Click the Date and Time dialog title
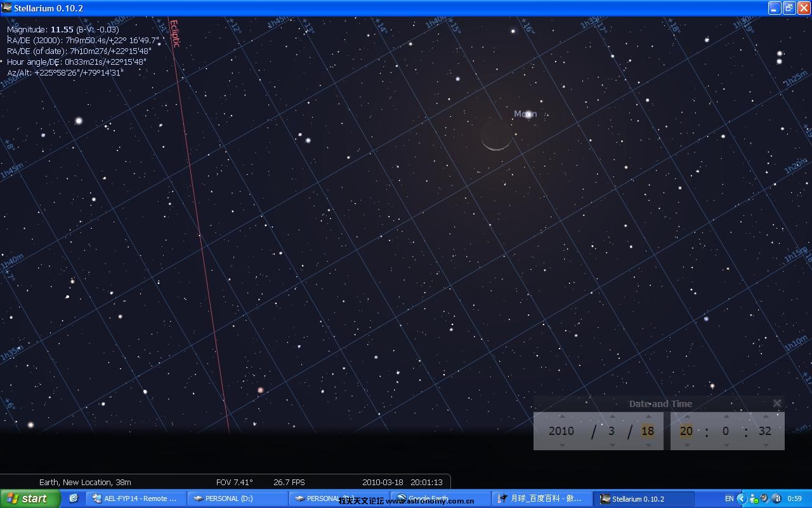The image size is (812, 508). pos(660,404)
